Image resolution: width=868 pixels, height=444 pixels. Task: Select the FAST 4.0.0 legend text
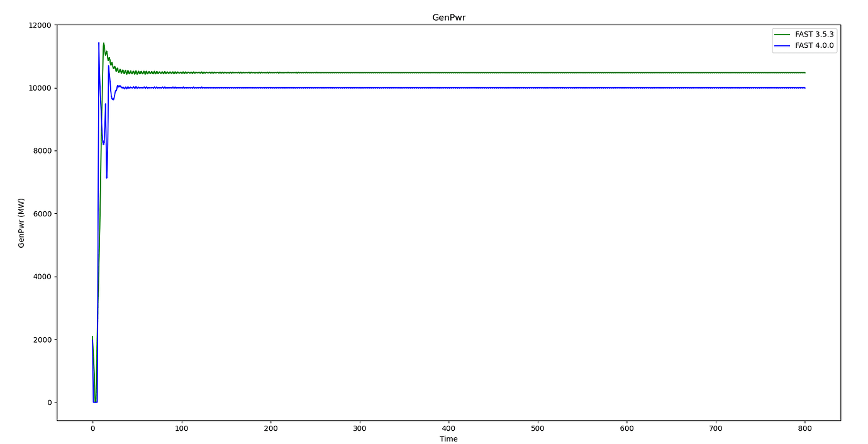[815, 46]
